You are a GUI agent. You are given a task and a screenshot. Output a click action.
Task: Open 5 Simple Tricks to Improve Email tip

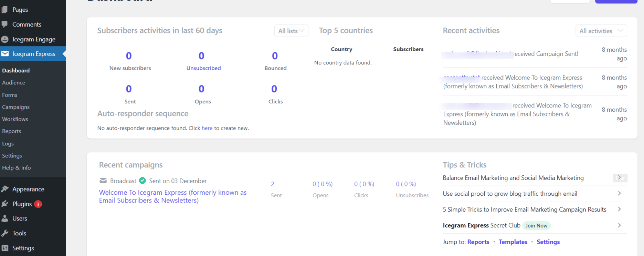[525, 209]
